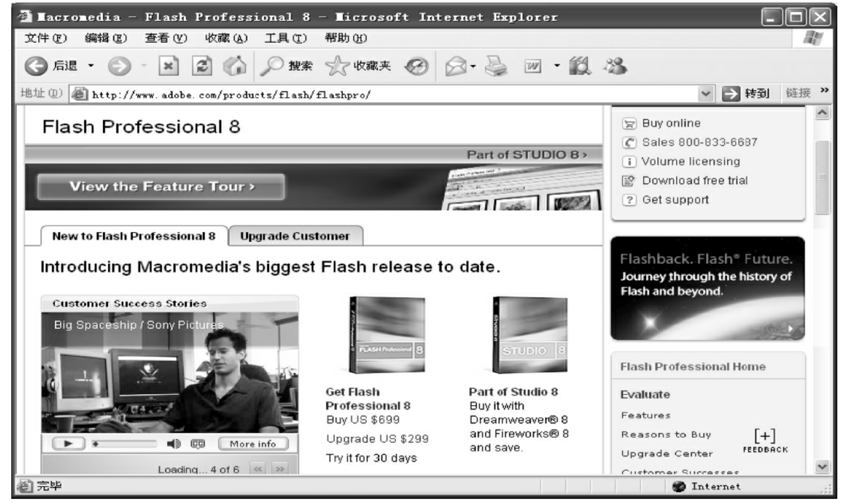The height and width of the screenshot is (504, 848).
Task: Open the Back button history dropdown
Action: pyautogui.click(x=90, y=66)
